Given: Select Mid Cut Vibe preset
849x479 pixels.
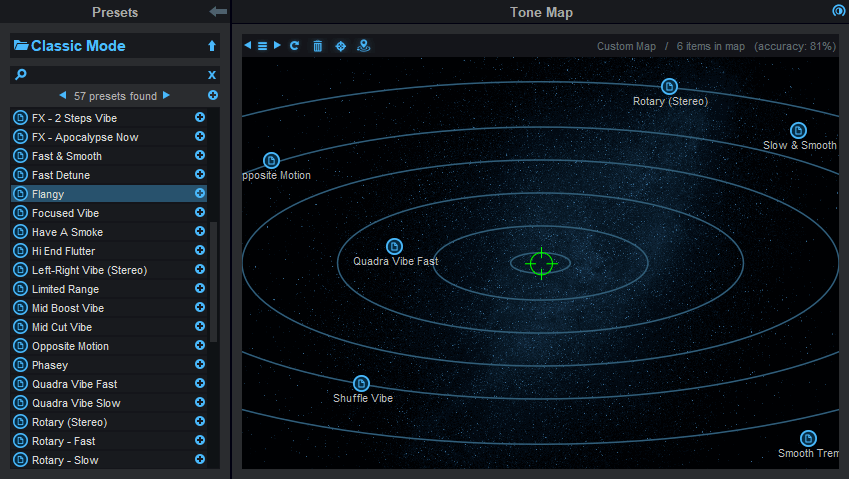Looking at the screenshot, I should pyautogui.click(x=109, y=326).
